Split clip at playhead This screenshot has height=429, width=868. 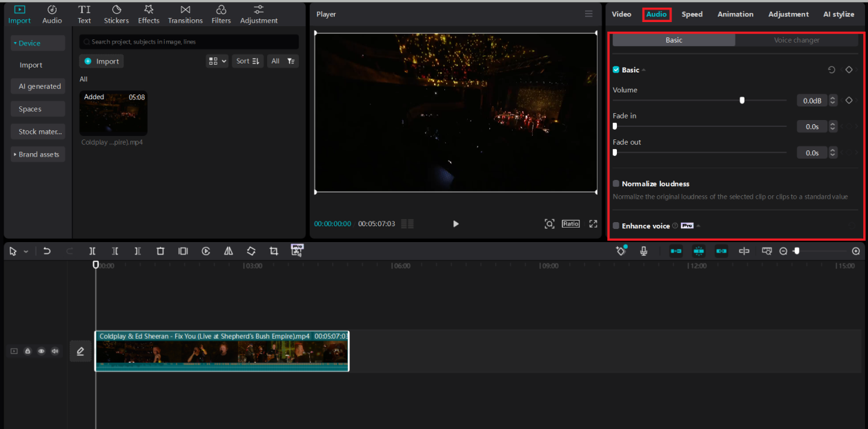coord(92,252)
